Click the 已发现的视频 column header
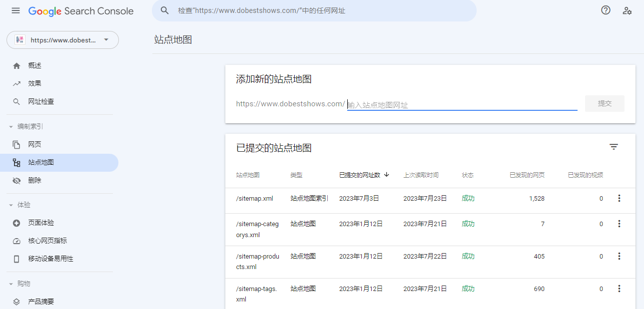The image size is (644, 309). click(586, 175)
